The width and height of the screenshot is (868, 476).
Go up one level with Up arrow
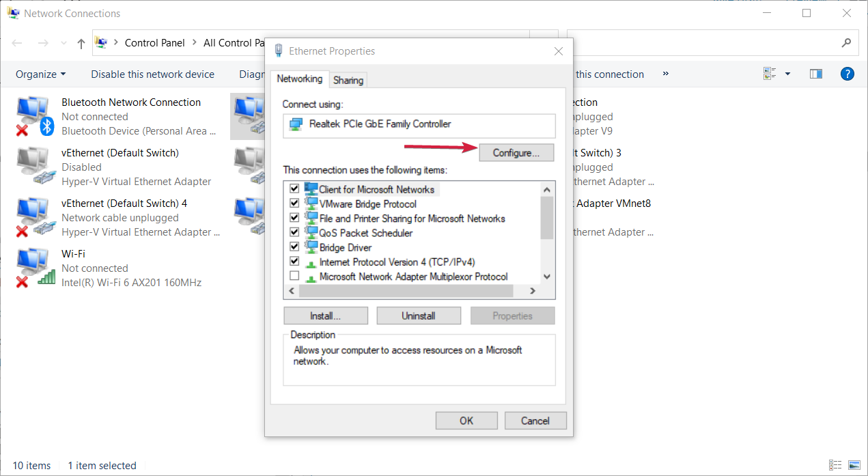click(81, 43)
